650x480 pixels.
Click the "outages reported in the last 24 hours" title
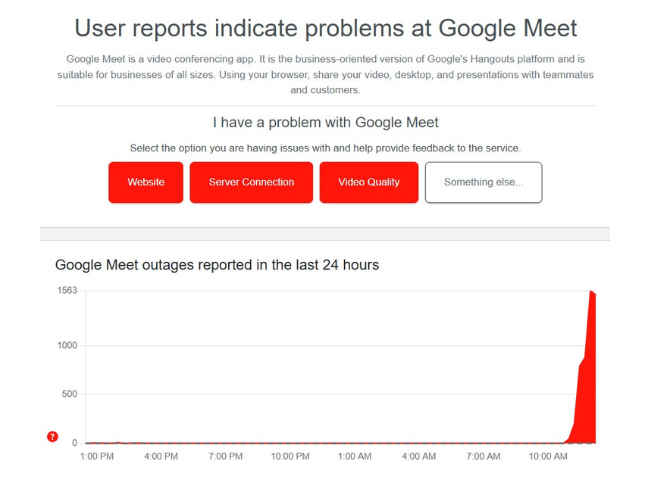pyautogui.click(x=217, y=265)
